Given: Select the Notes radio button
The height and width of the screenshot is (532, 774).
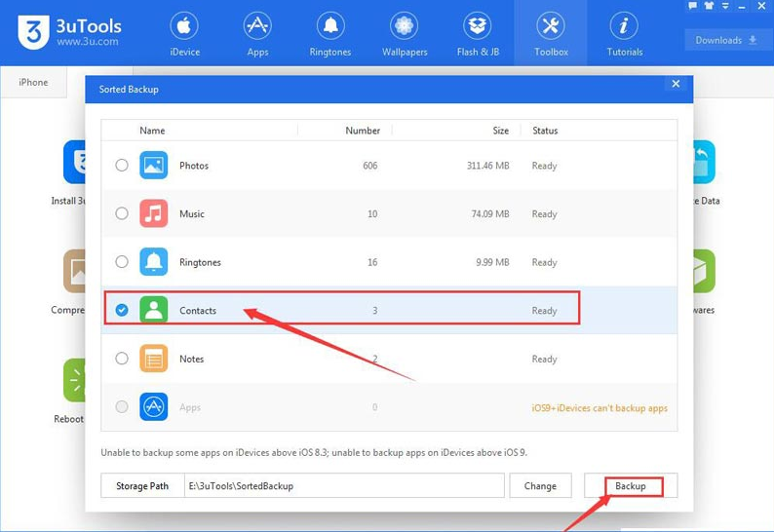Looking at the screenshot, I should click(x=122, y=359).
